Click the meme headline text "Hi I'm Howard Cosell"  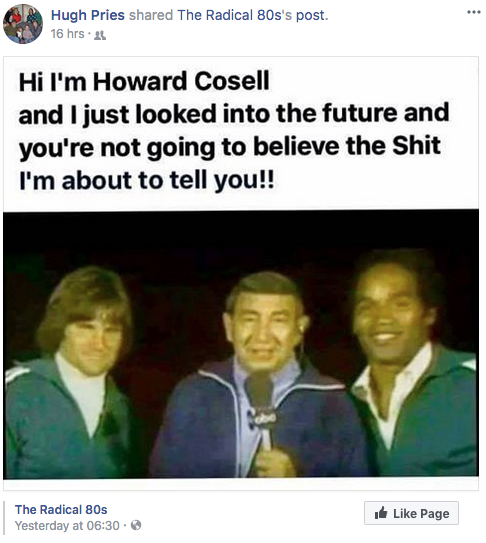pos(144,82)
